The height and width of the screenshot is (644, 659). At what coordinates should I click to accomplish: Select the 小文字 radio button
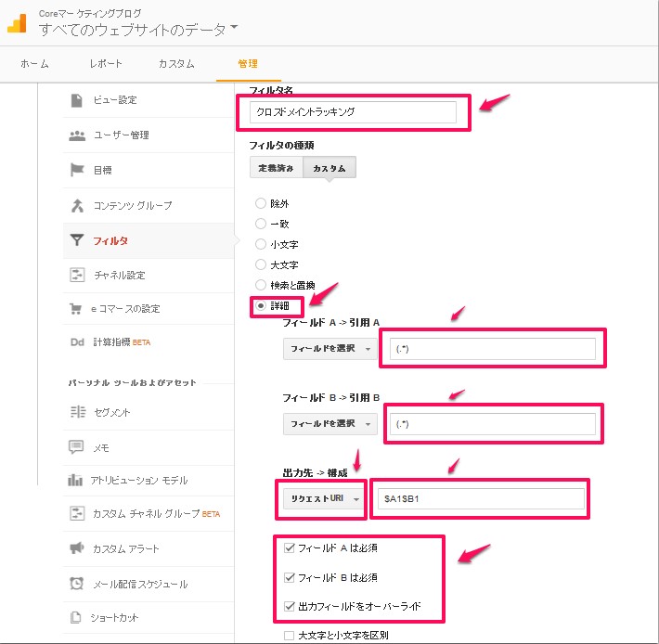click(x=261, y=244)
